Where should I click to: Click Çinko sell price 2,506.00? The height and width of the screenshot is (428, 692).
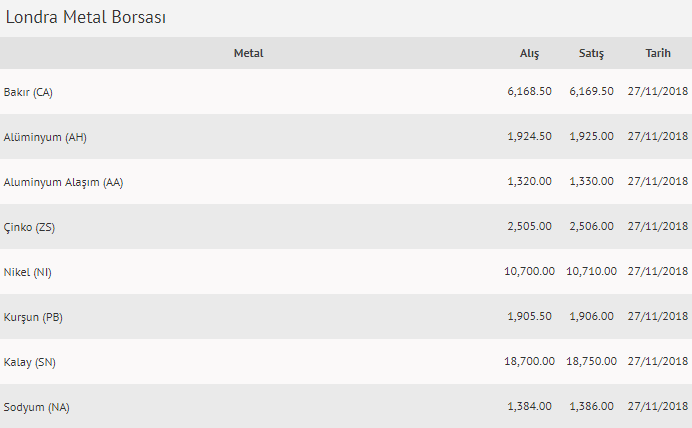click(591, 226)
